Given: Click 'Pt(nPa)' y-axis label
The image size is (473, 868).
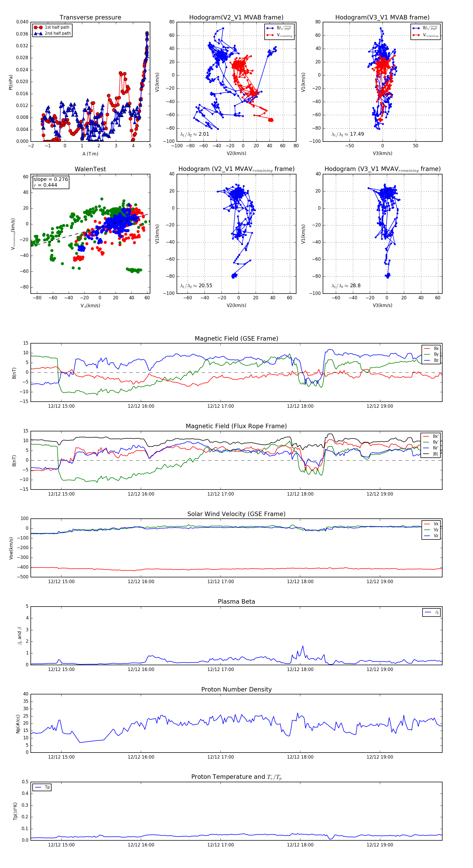Looking at the screenshot, I should point(11,82).
